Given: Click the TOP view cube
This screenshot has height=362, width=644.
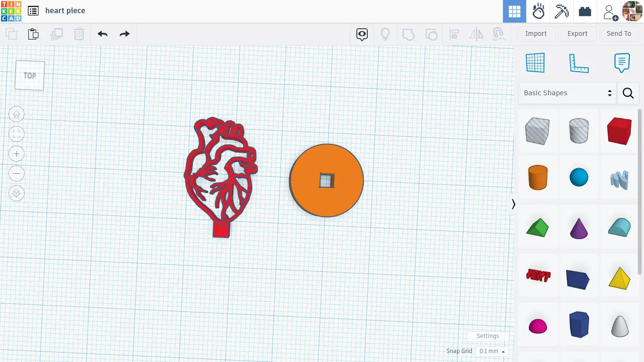Looking at the screenshot, I should pyautogui.click(x=30, y=75).
